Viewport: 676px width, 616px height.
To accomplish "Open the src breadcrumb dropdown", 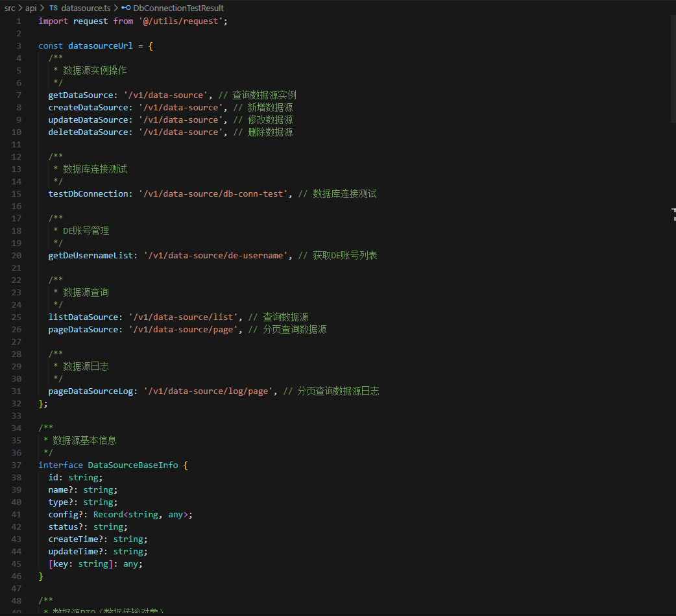I will tap(10, 8).
